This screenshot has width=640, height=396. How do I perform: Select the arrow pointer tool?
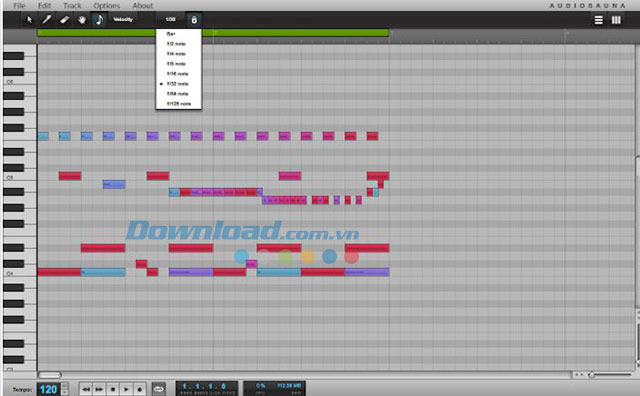pyautogui.click(x=29, y=20)
